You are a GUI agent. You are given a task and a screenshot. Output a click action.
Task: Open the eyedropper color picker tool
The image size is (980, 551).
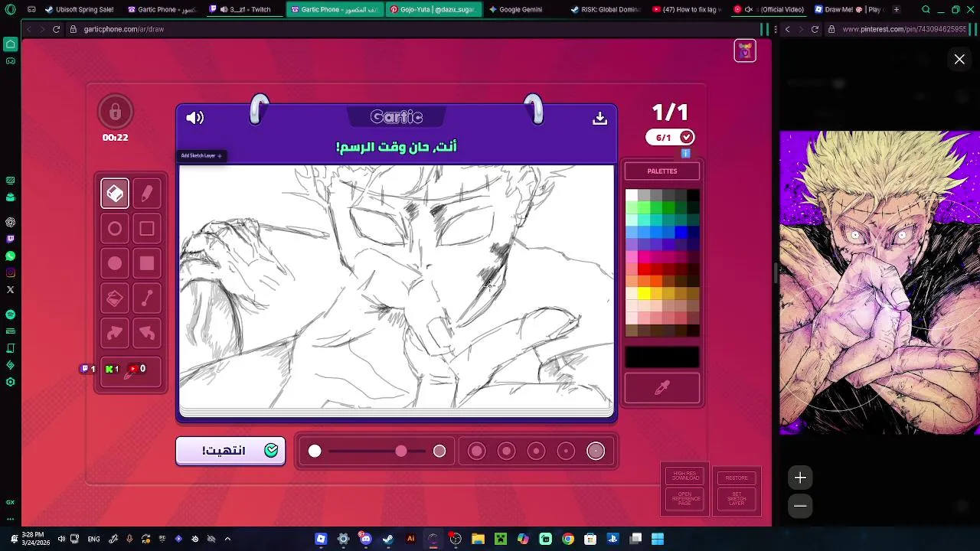662,388
